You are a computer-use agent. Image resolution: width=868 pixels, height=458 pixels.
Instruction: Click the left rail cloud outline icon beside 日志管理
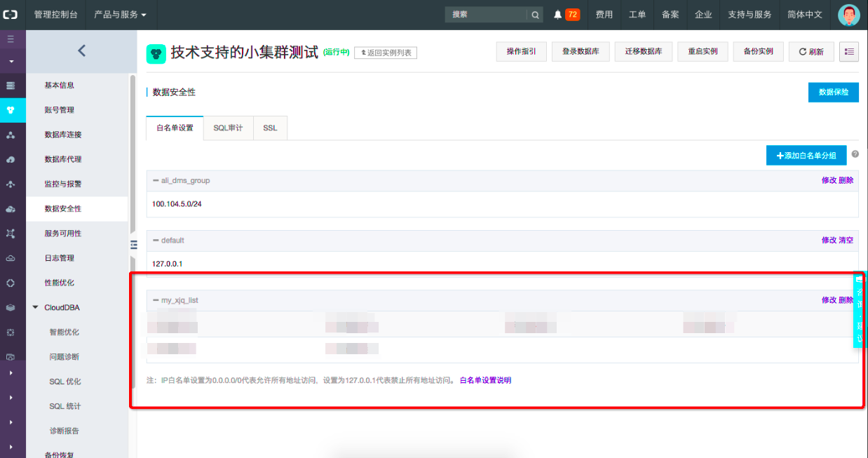pyautogui.click(x=11, y=258)
